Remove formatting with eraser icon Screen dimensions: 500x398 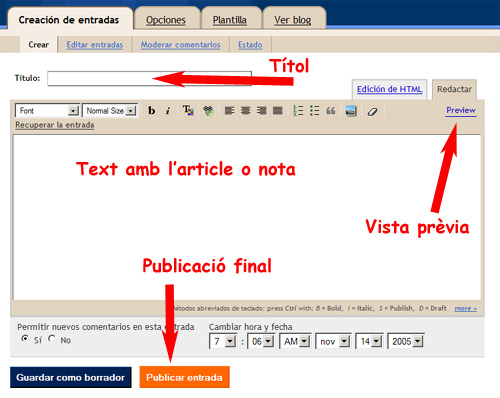(372, 111)
